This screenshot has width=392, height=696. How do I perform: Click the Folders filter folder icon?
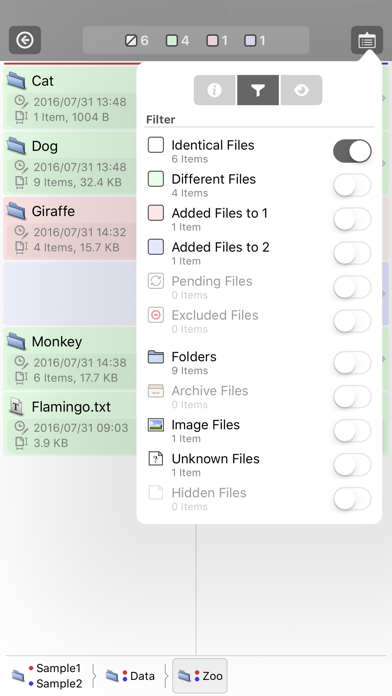pos(156,356)
